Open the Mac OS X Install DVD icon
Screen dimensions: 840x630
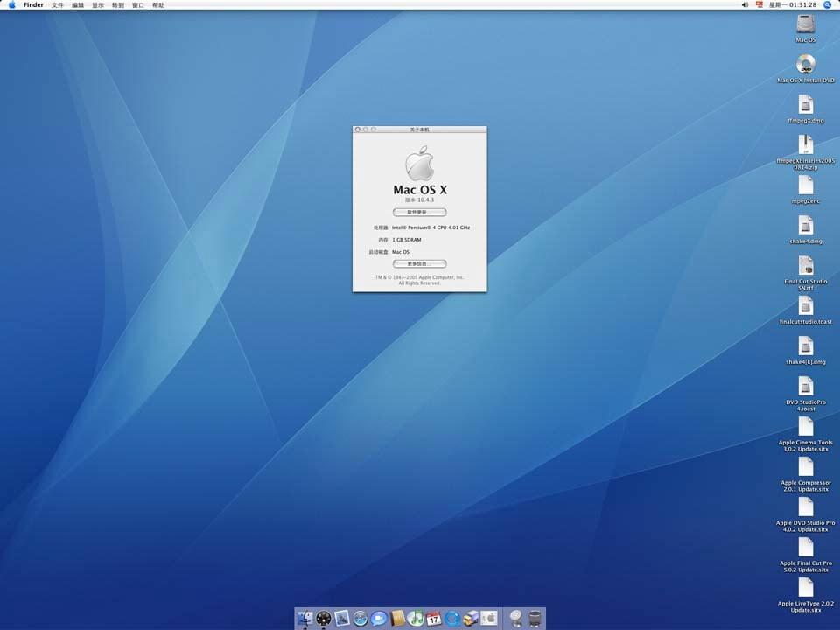tap(805, 65)
